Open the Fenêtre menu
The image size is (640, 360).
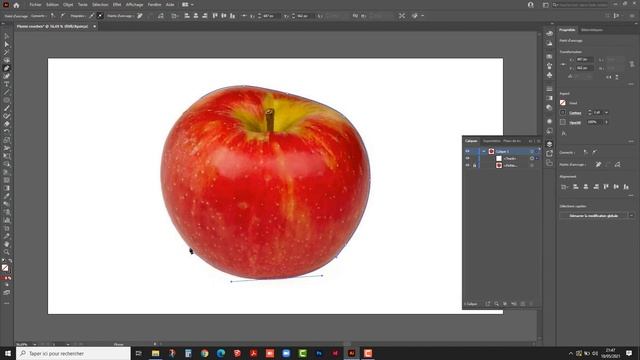tap(154, 5)
